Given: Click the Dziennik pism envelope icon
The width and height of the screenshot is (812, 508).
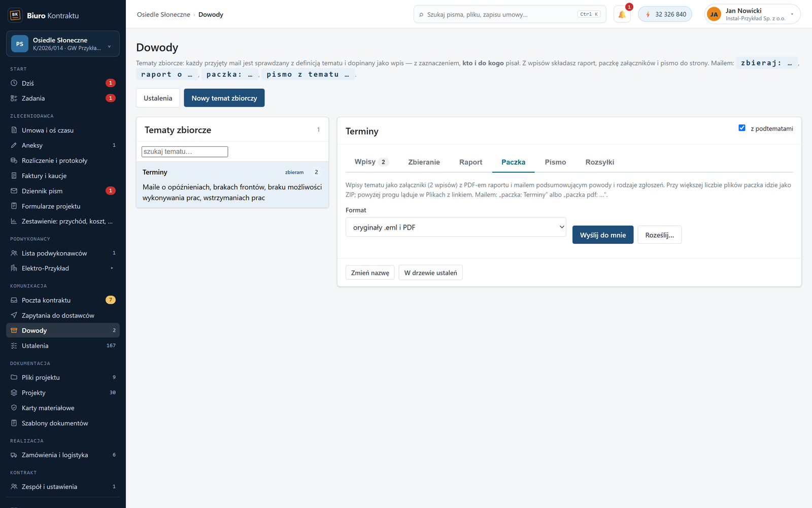Looking at the screenshot, I should click(x=14, y=191).
